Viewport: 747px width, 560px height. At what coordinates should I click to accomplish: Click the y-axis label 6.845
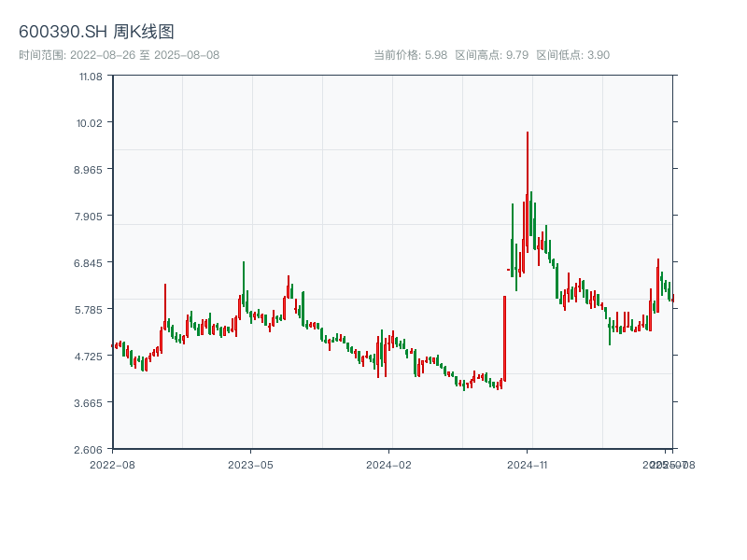pos(88,263)
